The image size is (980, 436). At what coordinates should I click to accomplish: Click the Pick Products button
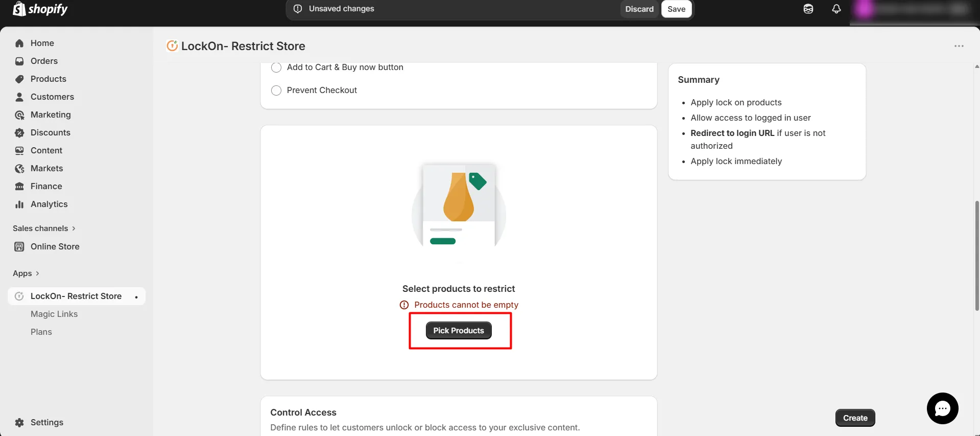pos(459,331)
